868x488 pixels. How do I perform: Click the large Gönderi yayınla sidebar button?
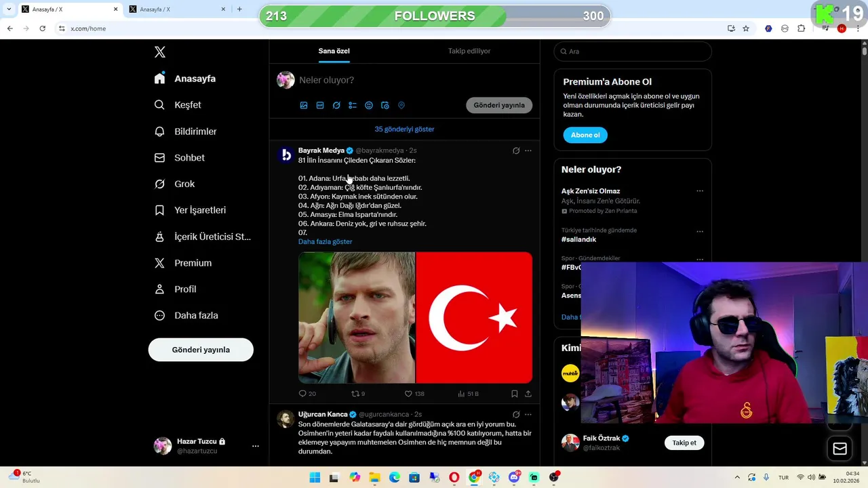201,350
